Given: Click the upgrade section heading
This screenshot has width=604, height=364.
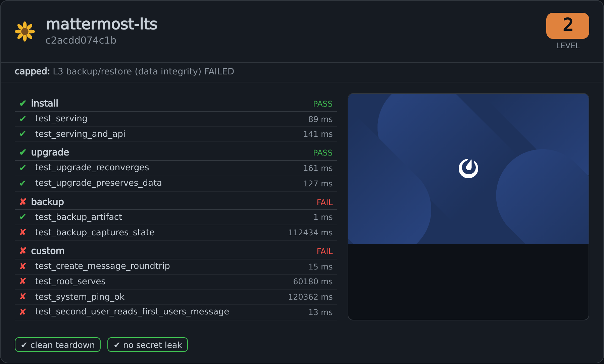Looking at the screenshot, I should click(x=50, y=153).
